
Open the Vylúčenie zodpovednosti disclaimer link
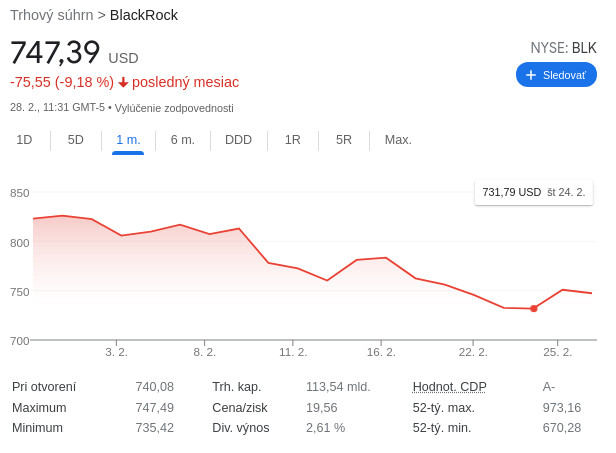click(x=174, y=108)
